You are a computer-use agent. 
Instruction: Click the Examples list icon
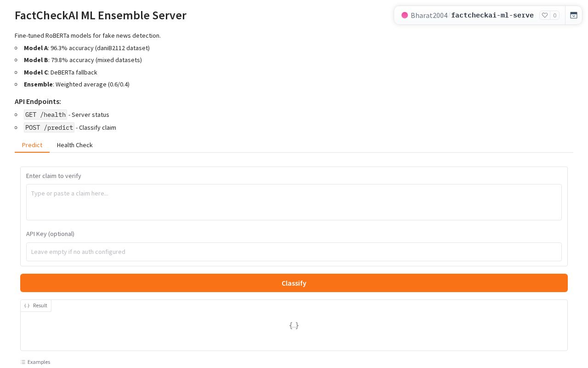click(23, 362)
